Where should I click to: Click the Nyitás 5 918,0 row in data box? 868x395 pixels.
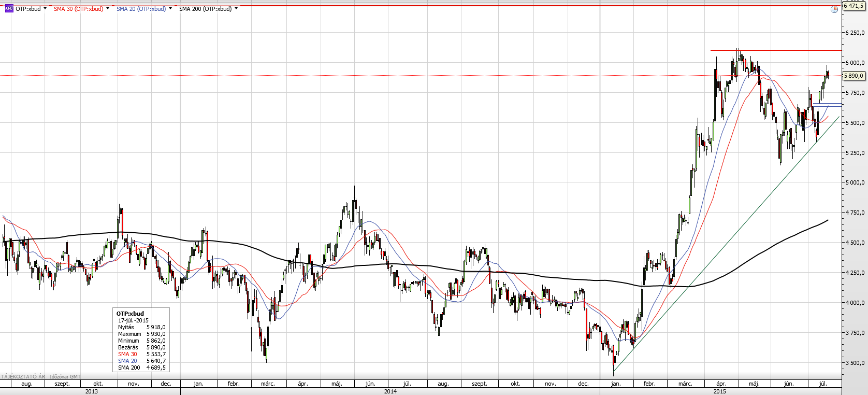pos(141,327)
